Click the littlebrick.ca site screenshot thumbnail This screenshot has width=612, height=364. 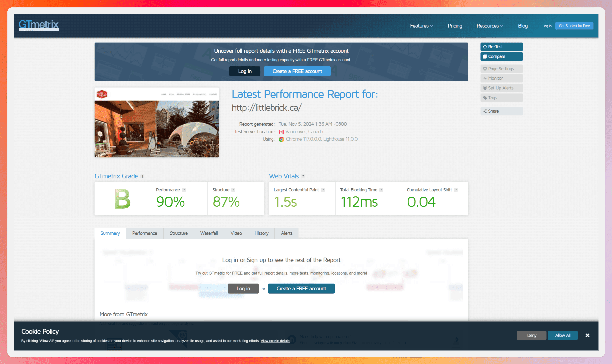157,123
